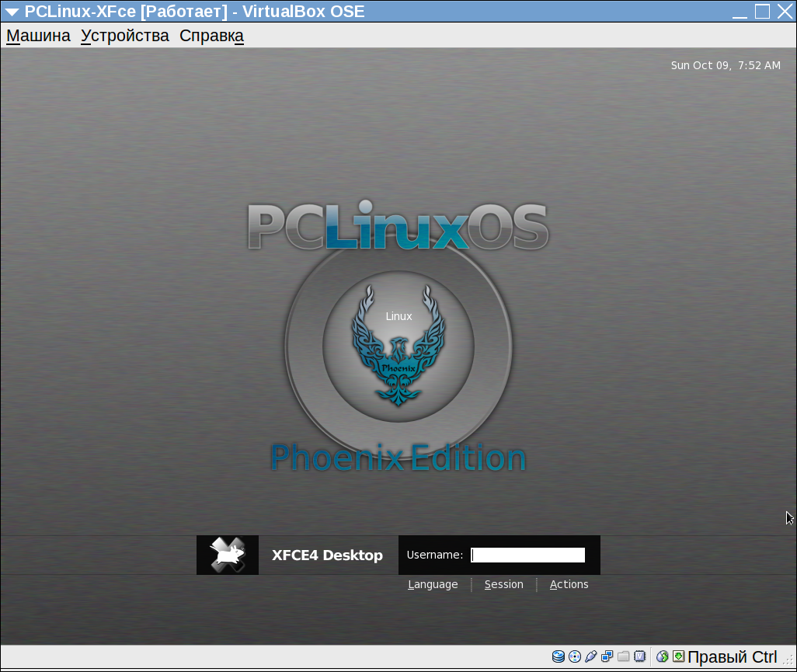The height and width of the screenshot is (672, 797).
Task: Click the virtualization chip indicator icon
Action: (x=639, y=656)
